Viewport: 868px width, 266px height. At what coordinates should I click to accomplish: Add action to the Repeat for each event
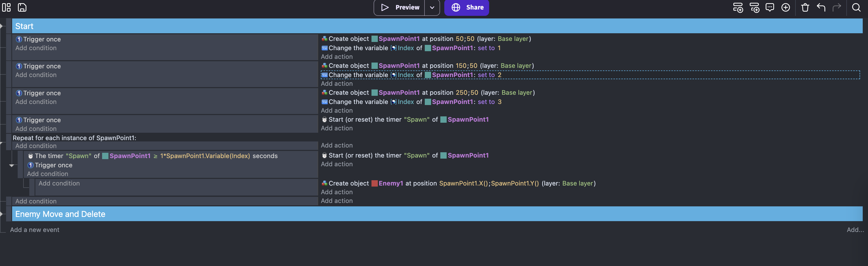pos(337,145)
